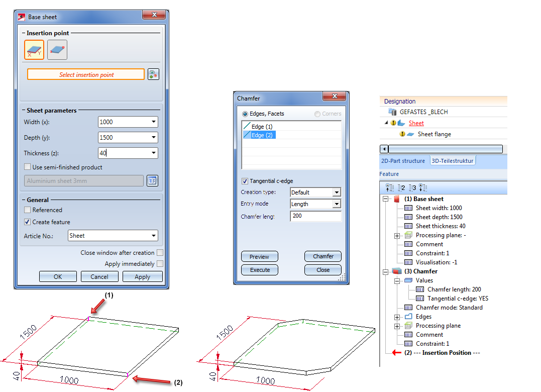Image resolution: width=541 pixels, height=392 pixels.
Task: Enable Use semi-finished product checkbox
Action: coord(28,167)
